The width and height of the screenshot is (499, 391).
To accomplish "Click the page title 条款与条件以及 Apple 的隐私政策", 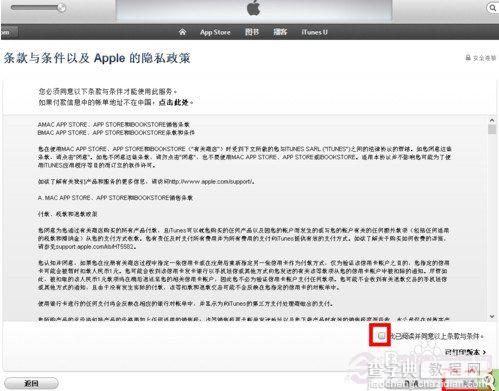I will [x=97, y=58].
